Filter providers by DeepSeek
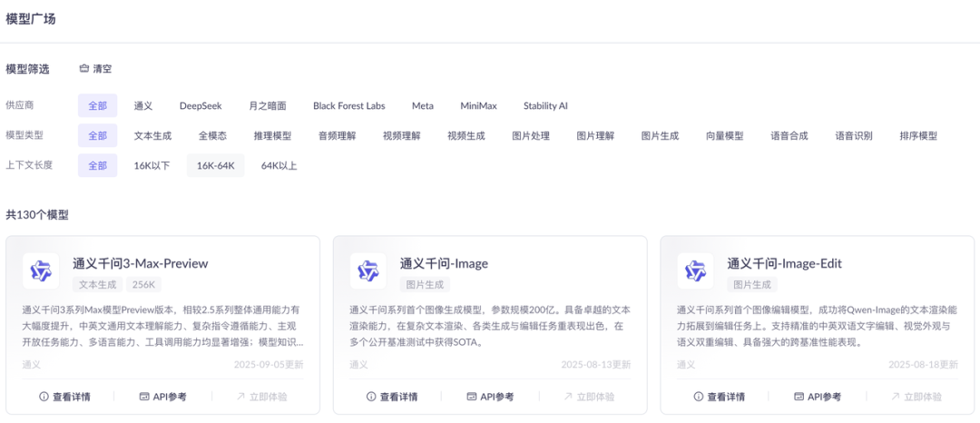The image size is (980, 423). point(201,105)
